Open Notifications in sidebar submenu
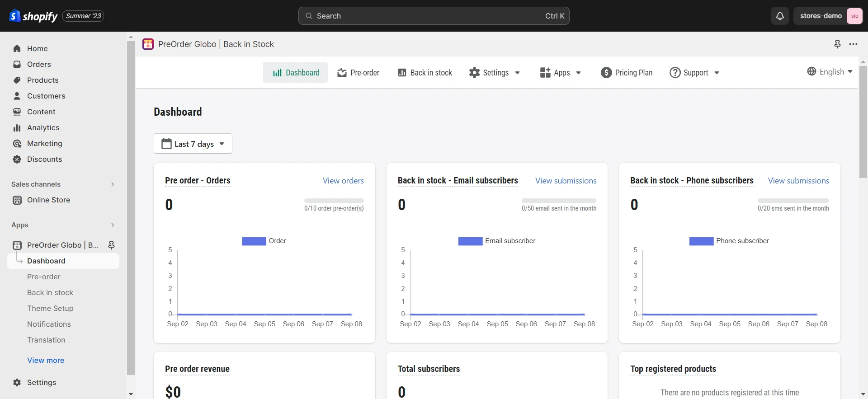Viewport: 868px width, 399px height. click(x=49, y=324)
